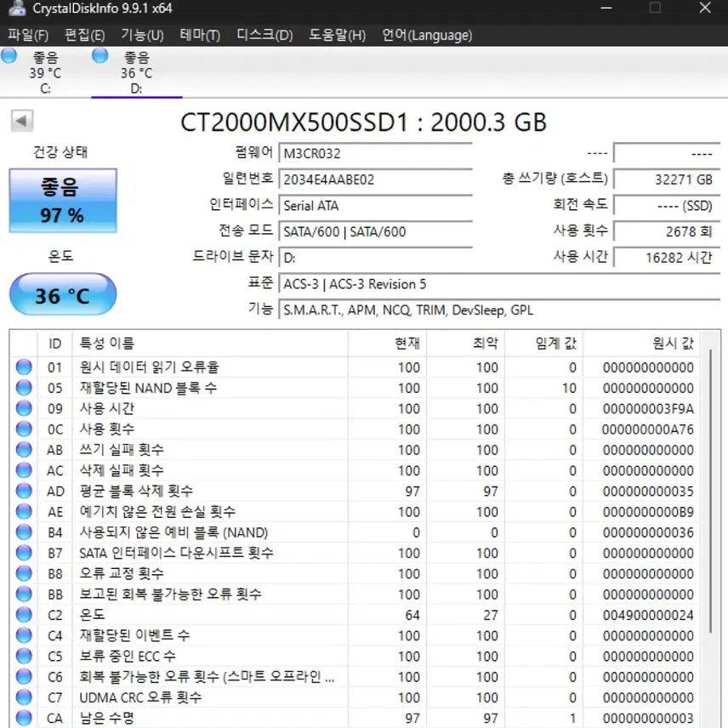Click status orb of attribute C4
Image resolution: width=728 pixels, height=728 pixels.
click(x=24, y=635)
